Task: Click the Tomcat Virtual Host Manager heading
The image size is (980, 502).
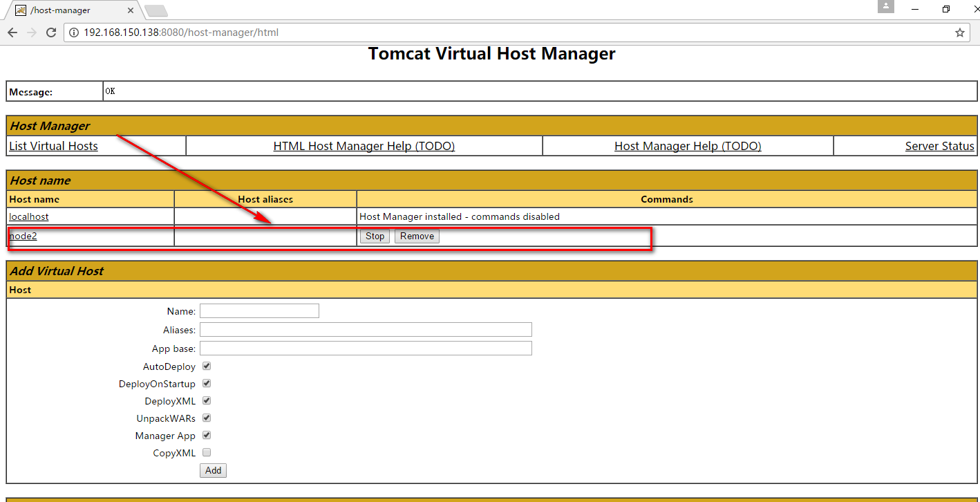Action: (491, 54)
